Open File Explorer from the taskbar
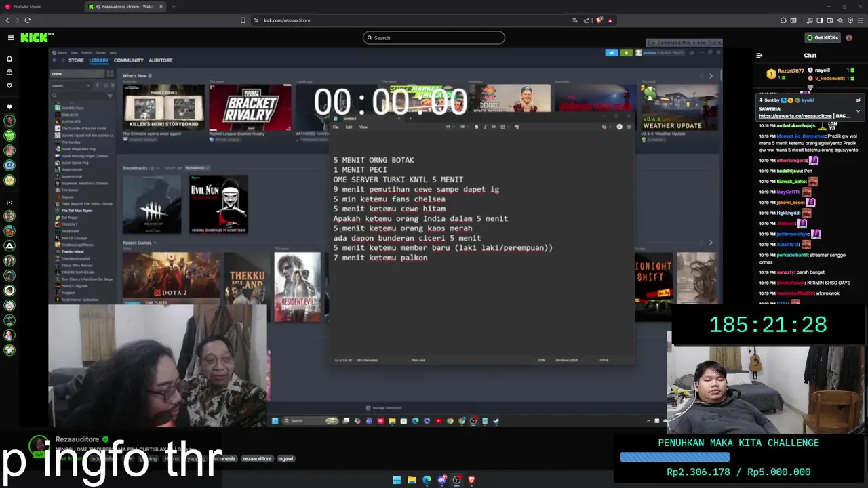The image size is (868, 488). pyautogui.click(x=412, y=480)
